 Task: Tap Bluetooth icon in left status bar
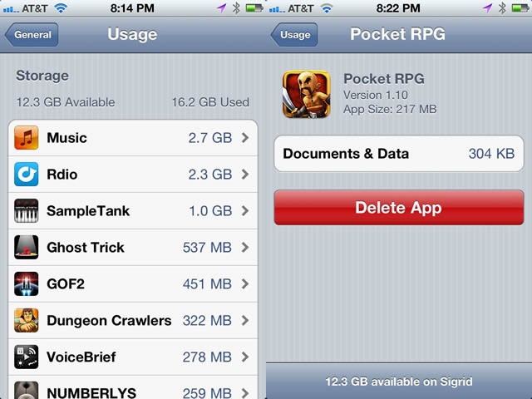point(236,7)
